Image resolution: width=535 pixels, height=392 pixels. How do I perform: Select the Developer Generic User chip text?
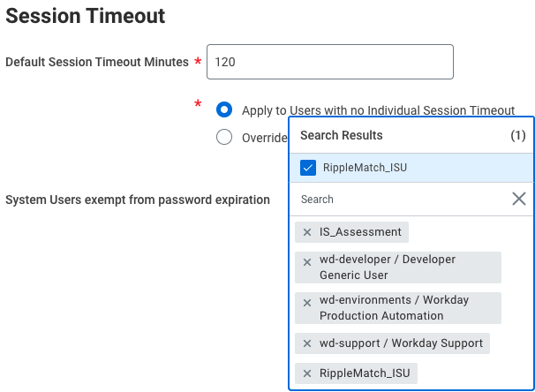(387, 267)
